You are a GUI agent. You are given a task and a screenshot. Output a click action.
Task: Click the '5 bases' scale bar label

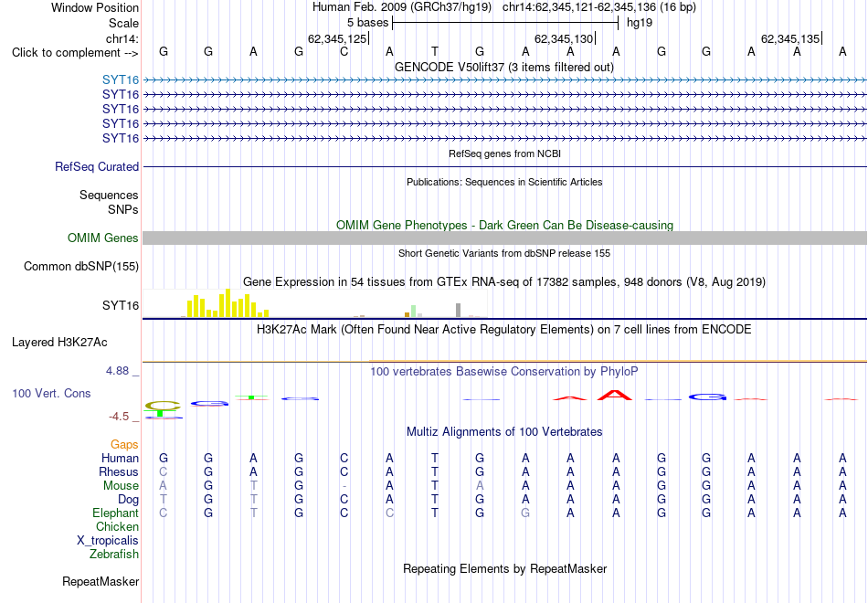pos(367,23)
